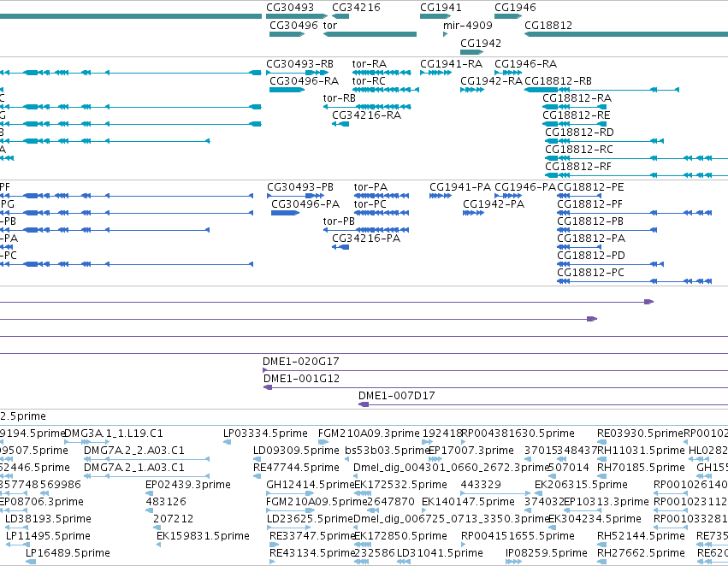Select the CG18812-PF protein

click(634, 213)
